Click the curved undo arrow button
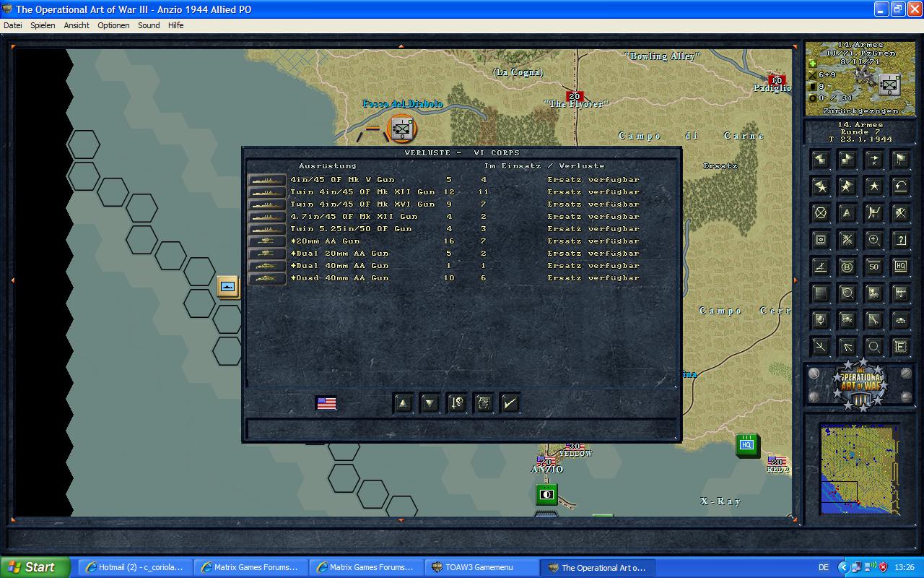This screenshot has width=924, height=578. coord(900,186)
